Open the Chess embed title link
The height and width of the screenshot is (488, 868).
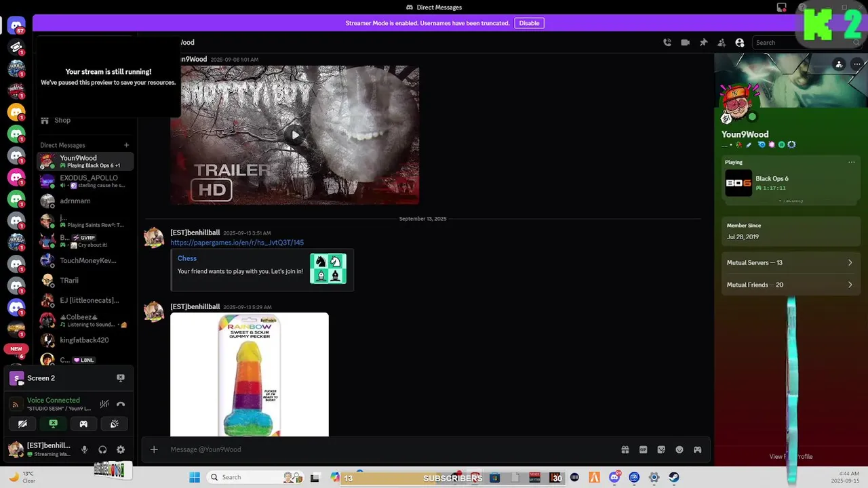point(187,258)
